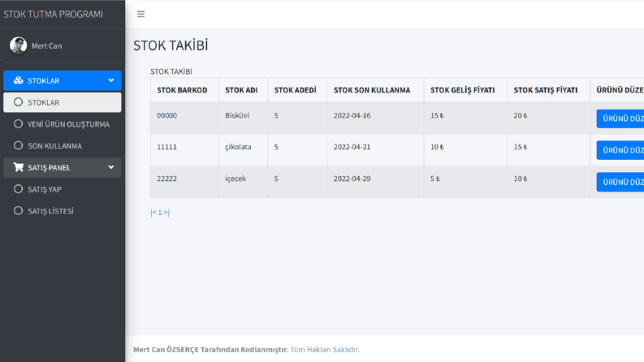The image size is (644, 362).
Task: Click expiry date 2022-04-21
Action: (x=352, y=147)
